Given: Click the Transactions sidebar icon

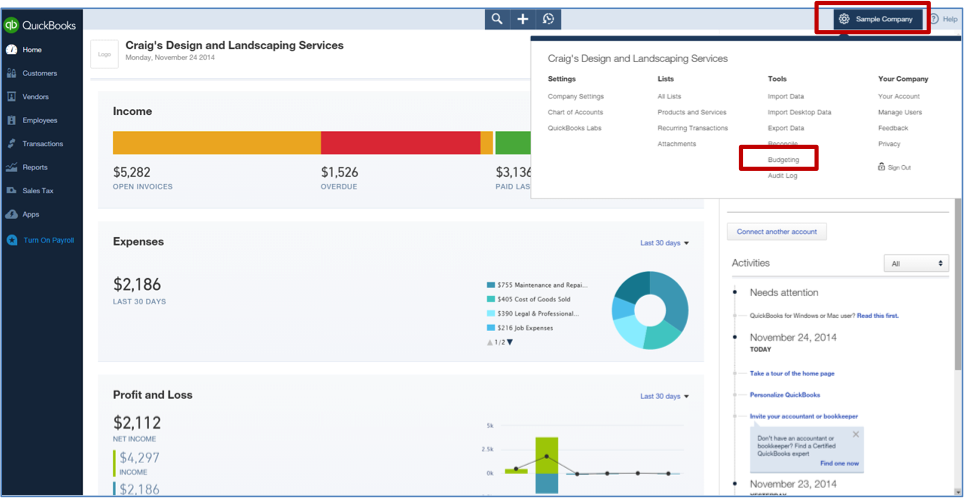Looking at the screenshot, I should [x=11, y=144].
